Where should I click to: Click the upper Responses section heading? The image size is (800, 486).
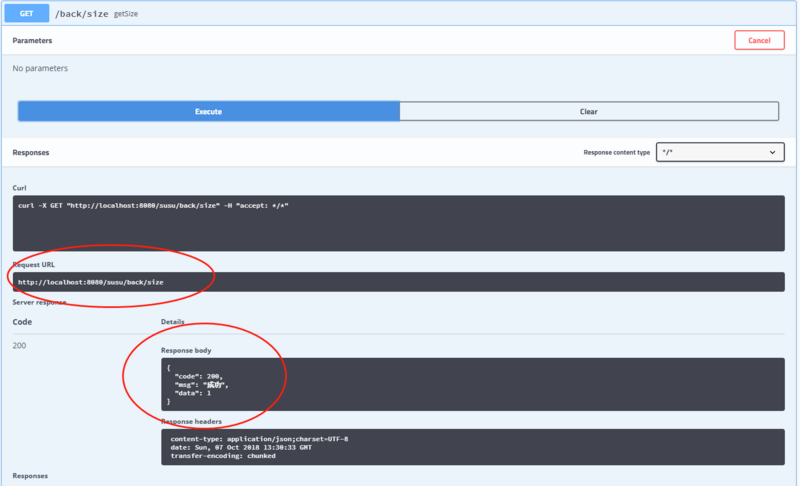31,152
